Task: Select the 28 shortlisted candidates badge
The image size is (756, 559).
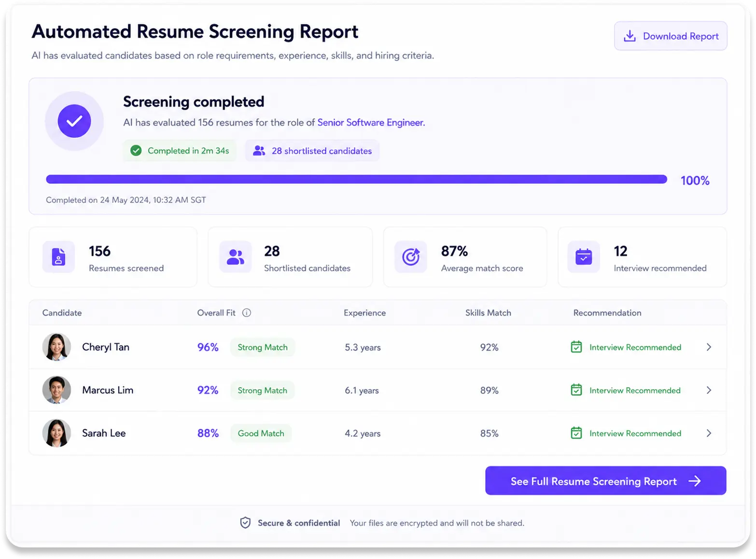Action: click(312, 151)
